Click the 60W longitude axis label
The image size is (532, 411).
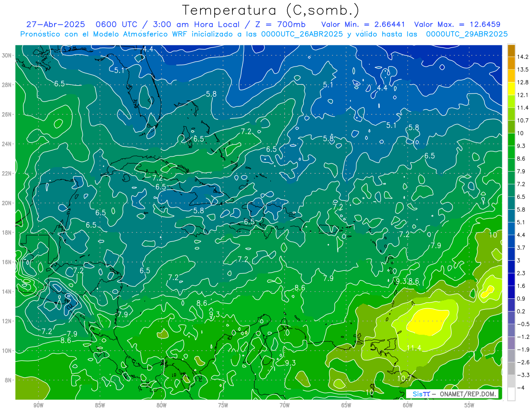point(408,405)
